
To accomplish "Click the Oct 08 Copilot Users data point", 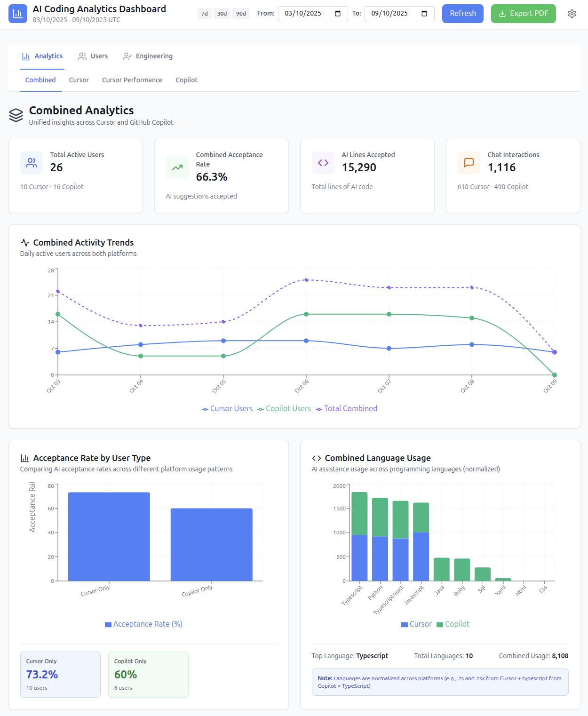I will pyautogui.click(x=472, y=318).
